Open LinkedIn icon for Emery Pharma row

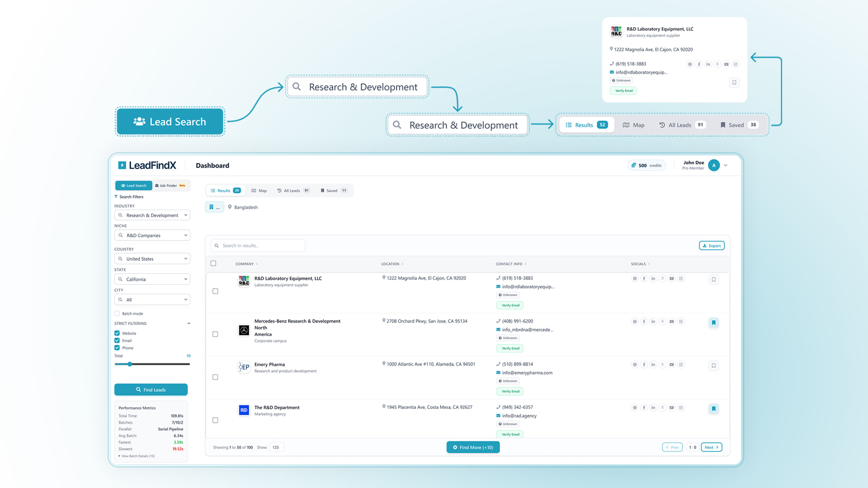pos(653,364)
